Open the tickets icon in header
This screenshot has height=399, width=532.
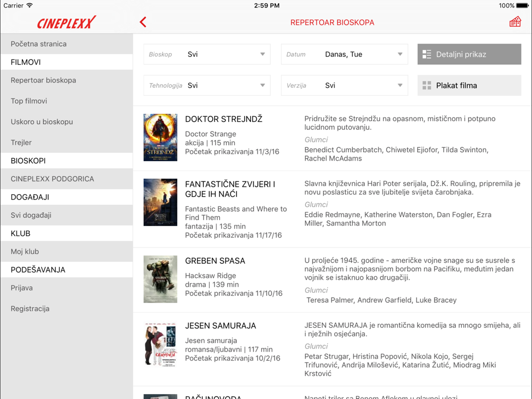click(514, 22)
